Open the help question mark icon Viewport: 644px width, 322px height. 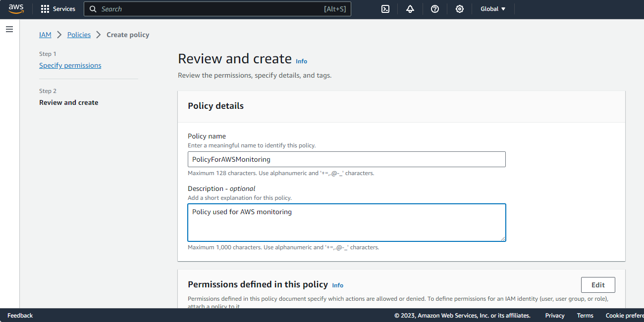point(435,9)
